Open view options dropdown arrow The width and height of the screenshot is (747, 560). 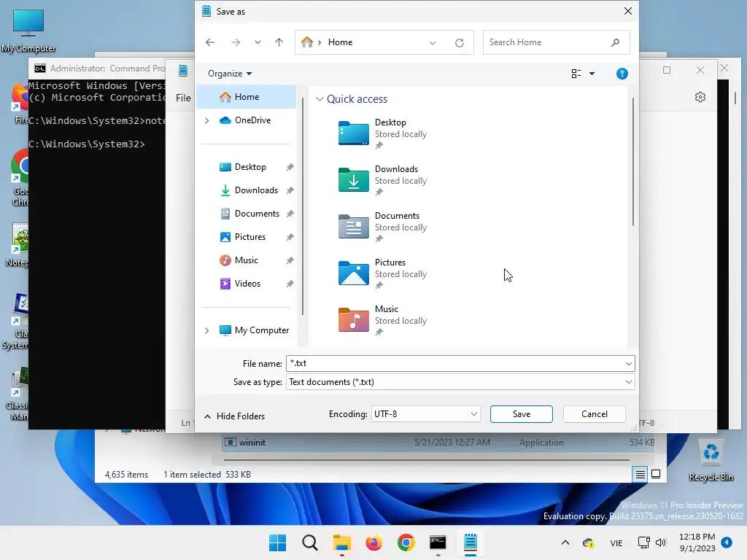[592, 74]
